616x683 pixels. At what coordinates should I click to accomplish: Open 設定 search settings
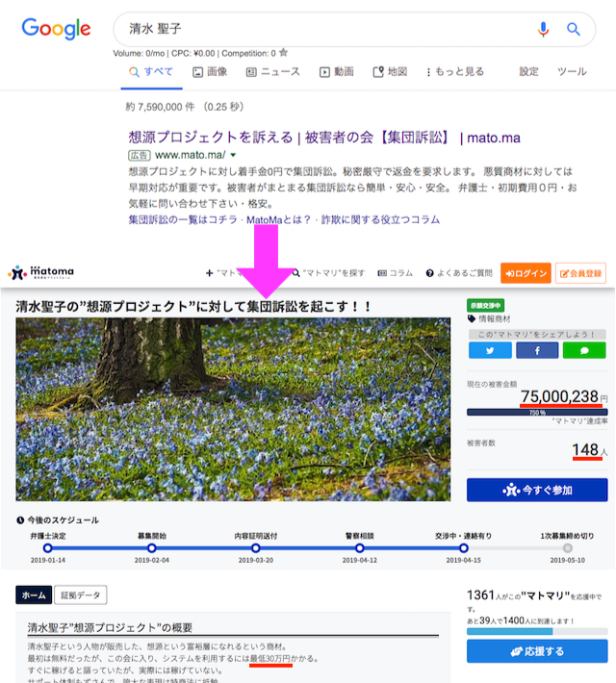[528, 71]
